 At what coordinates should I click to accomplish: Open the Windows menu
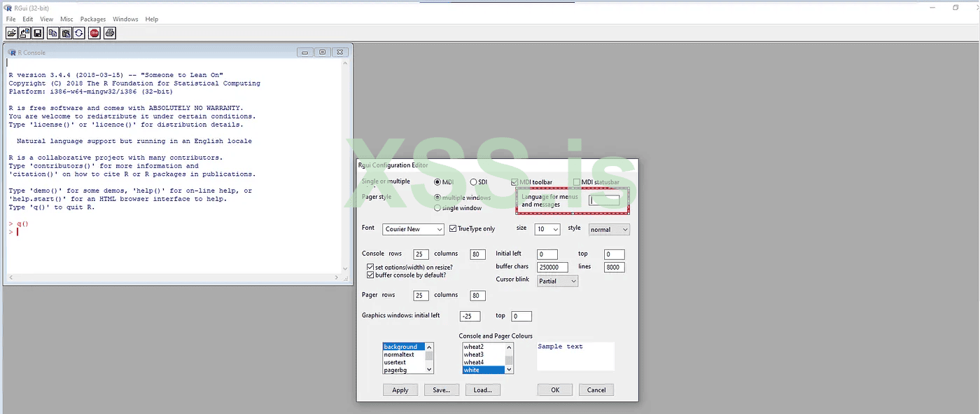point(125,19)
